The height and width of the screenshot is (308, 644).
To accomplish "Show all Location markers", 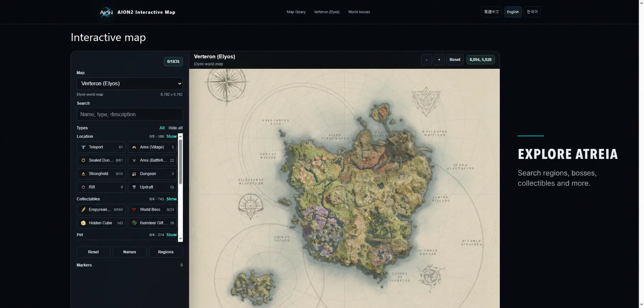I will click(x=171, y=136).
